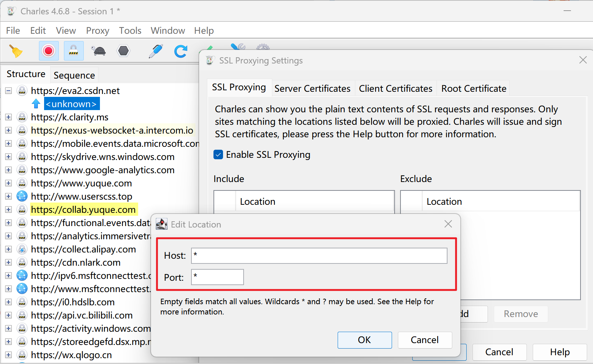Image resolution: width=593 pixels, height=364 pixels.
Task: Open the Edit menu
Action: [x=38, y=30]
